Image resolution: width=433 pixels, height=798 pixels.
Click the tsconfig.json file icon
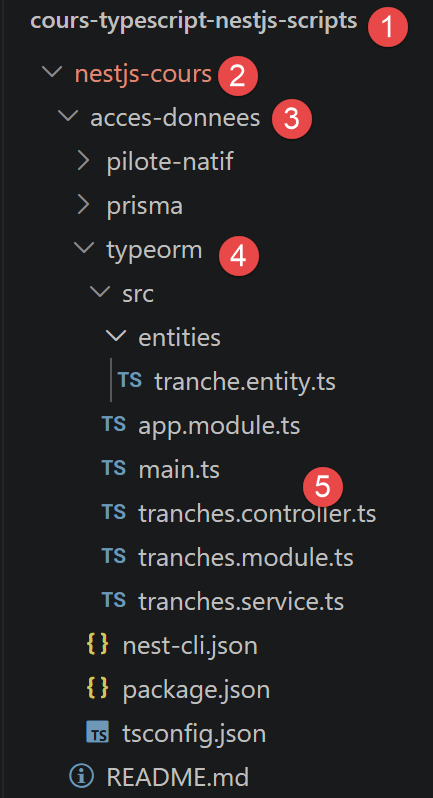pyautogui.click(x=98, y=732)
